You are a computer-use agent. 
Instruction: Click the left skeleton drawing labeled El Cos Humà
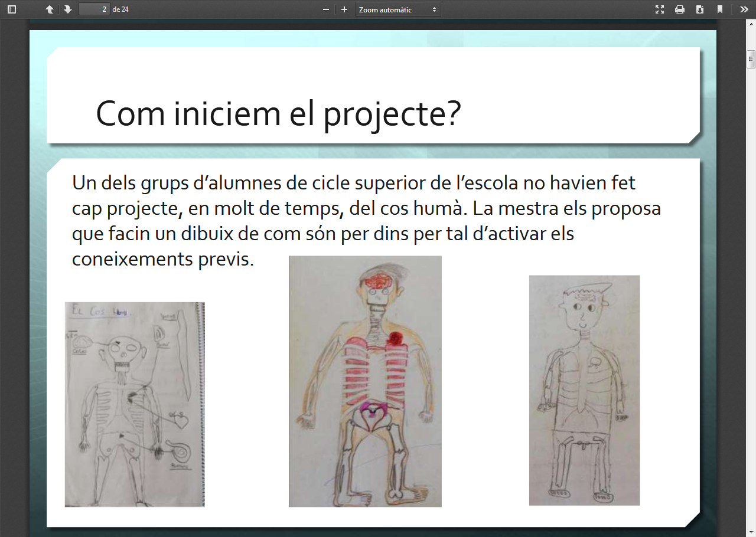pyautogui.click(x=135, y=404)
